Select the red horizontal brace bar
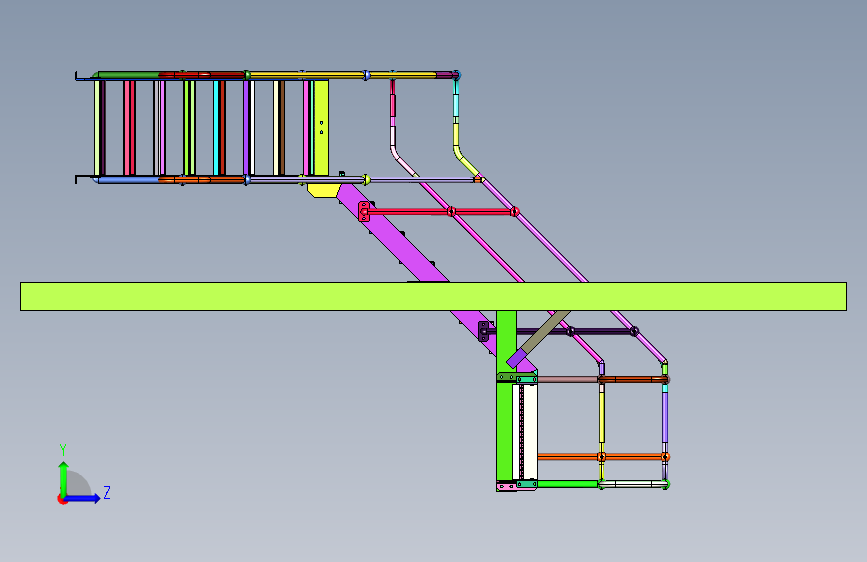The image size is (867, 562). pos(440,211)
